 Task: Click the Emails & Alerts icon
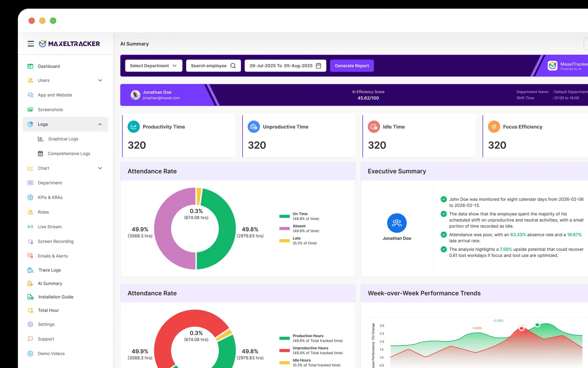click(x=30, y=256)
